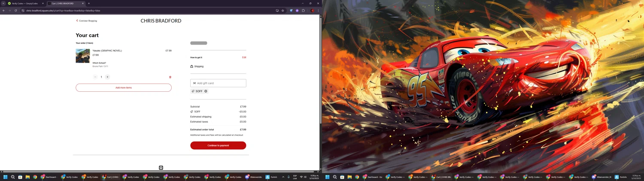Click the Shipping bag icon

point(192,66)
